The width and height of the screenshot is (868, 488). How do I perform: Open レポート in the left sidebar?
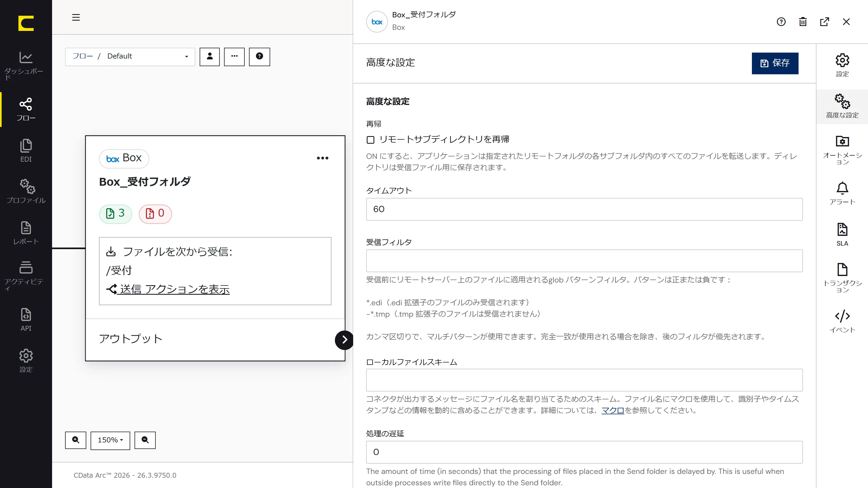[26, 233]
